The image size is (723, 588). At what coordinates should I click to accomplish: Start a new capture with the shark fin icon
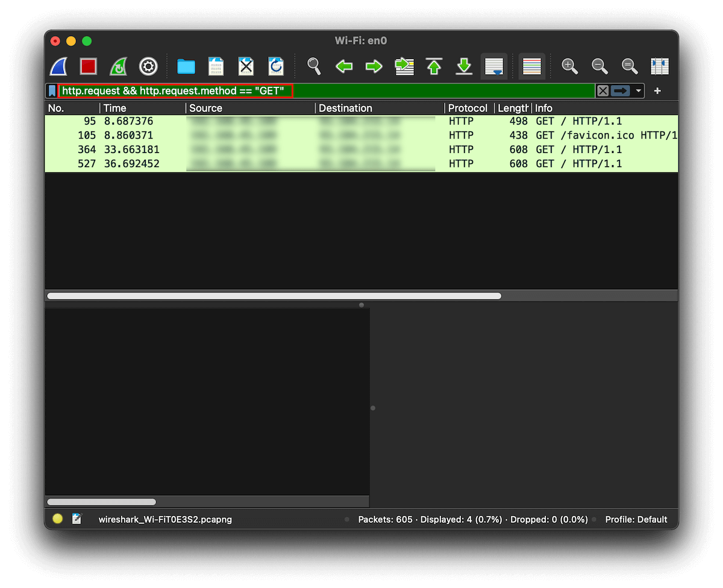coord(57,66)
